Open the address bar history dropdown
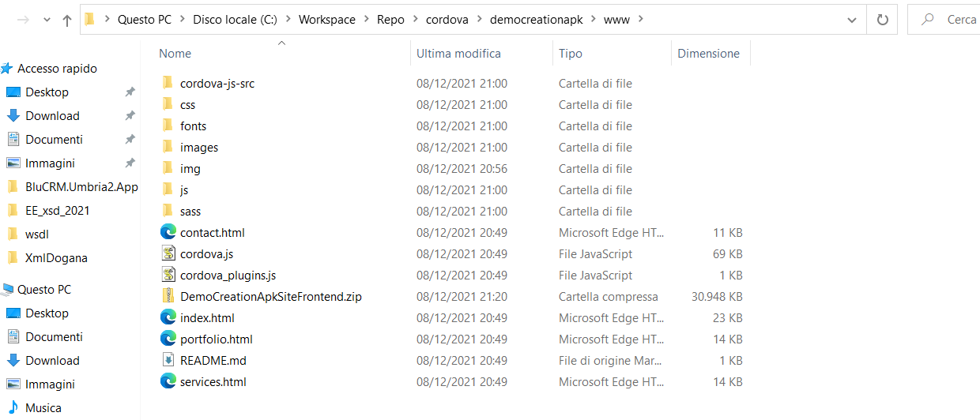Image resolution: width=980 pixels, height=420 pixels. pos(851,20)
